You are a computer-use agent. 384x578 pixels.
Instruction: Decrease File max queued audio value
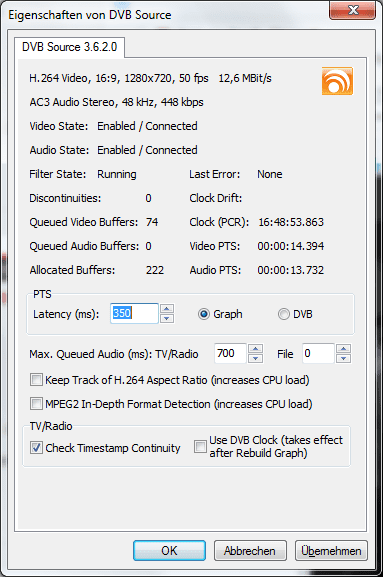tap(344, 358)
